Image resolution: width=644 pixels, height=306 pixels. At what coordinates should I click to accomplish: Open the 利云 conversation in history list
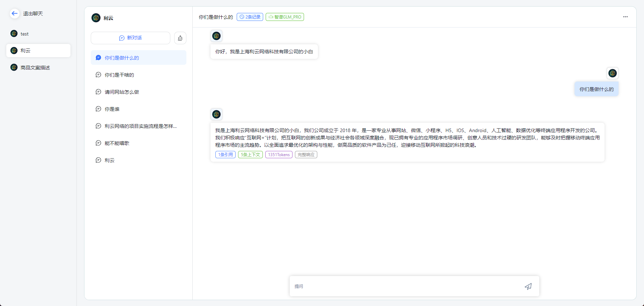pos(139,160)
